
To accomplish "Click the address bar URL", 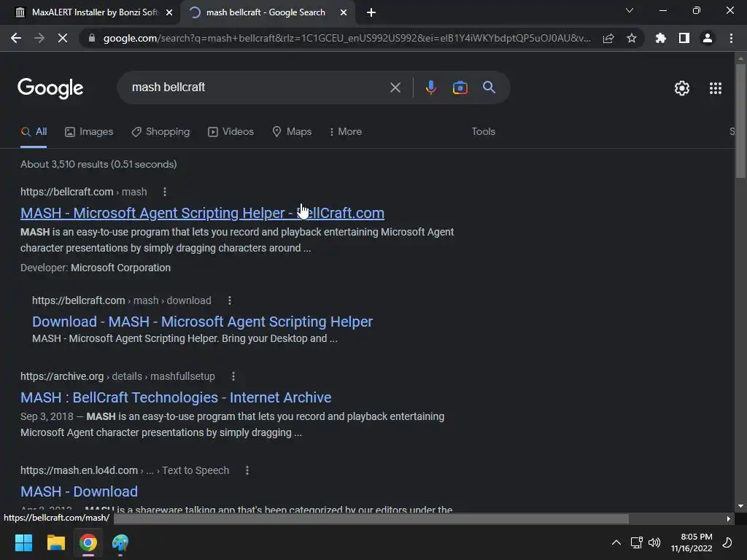I will 347,38.
